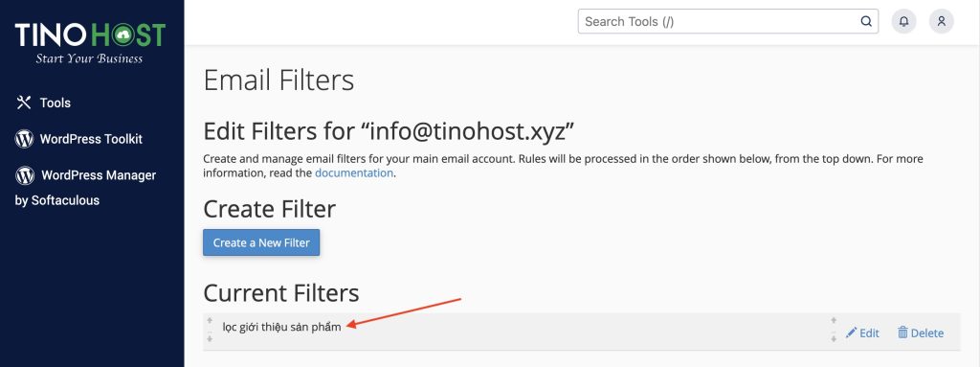Open the user account icon
This screenshot has height=367, width=980.
(x=942, y=21)
